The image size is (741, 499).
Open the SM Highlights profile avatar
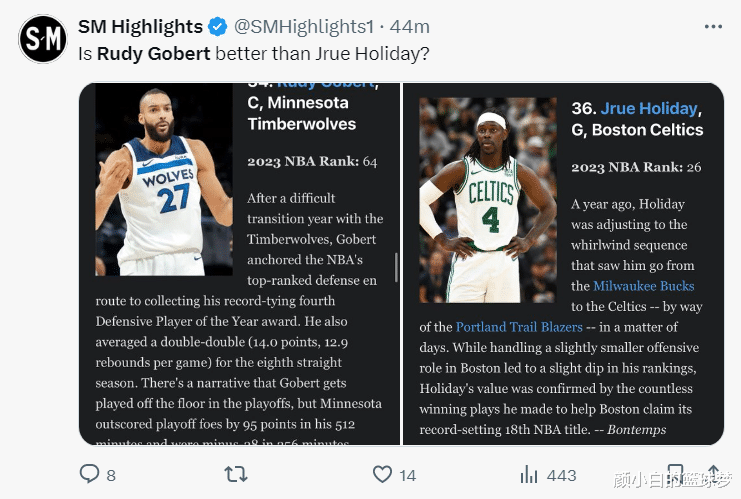[43, 39]
